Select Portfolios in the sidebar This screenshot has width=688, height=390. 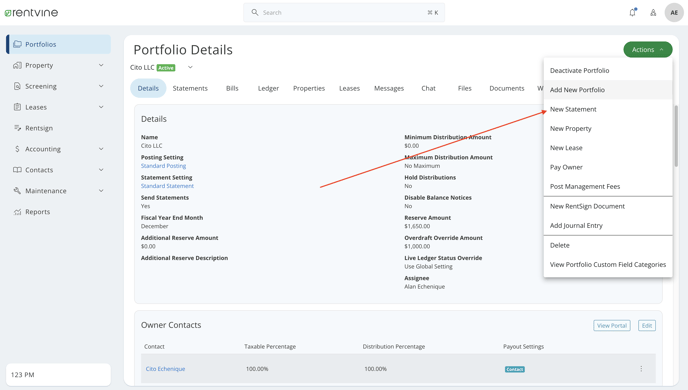click(58, 44)
